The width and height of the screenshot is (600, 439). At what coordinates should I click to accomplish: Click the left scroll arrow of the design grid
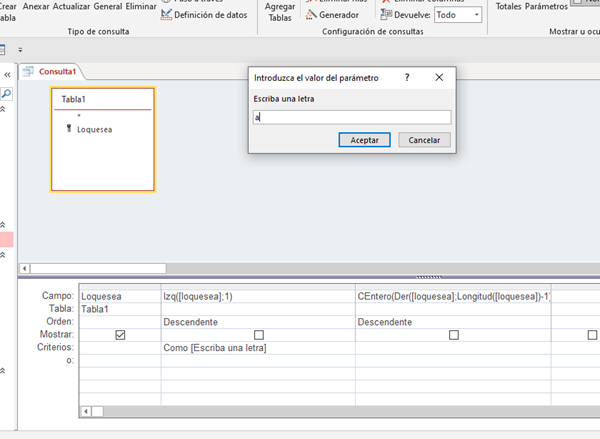click(86, 412)
